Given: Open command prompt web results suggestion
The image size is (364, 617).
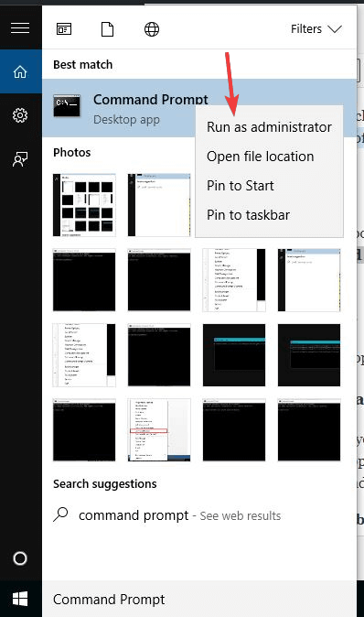Looking at the screenshot, I should pos(179,515).
